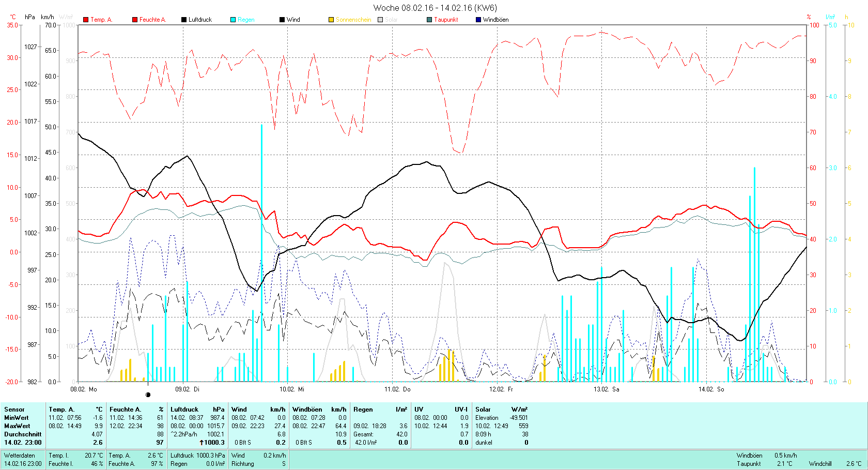Viewport: 868px width, 470px height.
Task: Click the Windchill label in the bottom bar
Action: point(820,464)
